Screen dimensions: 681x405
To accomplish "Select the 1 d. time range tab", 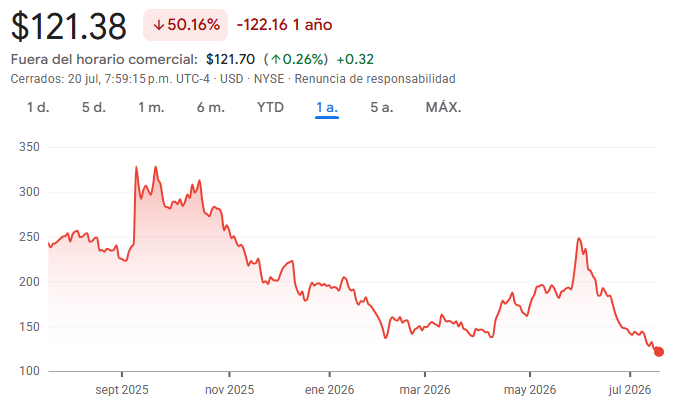I will click(x=38, y=107).
